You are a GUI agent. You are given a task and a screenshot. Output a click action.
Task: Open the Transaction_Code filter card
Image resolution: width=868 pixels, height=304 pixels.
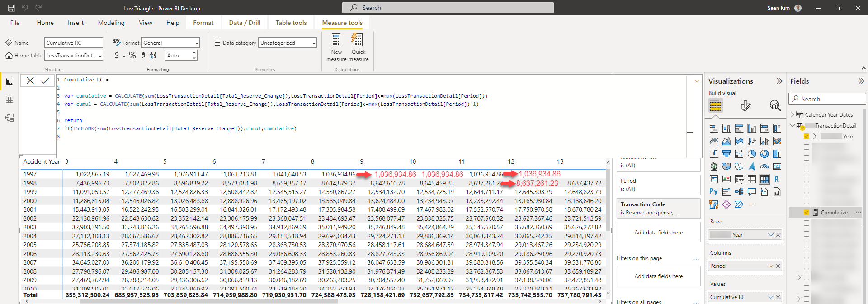click(x=659, y=208)
